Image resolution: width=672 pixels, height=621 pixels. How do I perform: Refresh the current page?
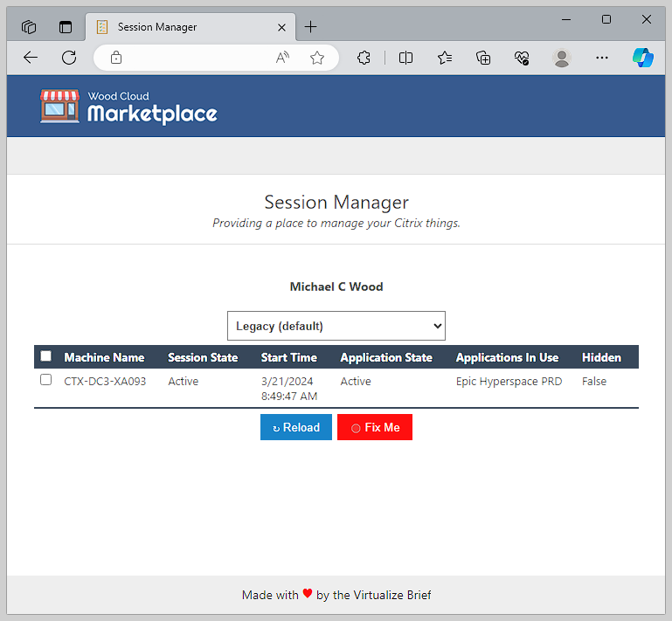(x=69, y=58)
